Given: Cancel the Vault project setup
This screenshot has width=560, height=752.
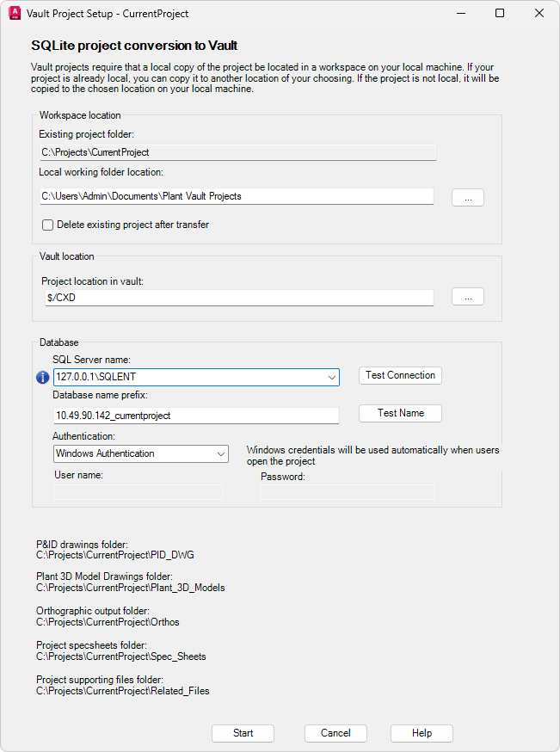Looking at the screenshot, I should pos(335,733).
